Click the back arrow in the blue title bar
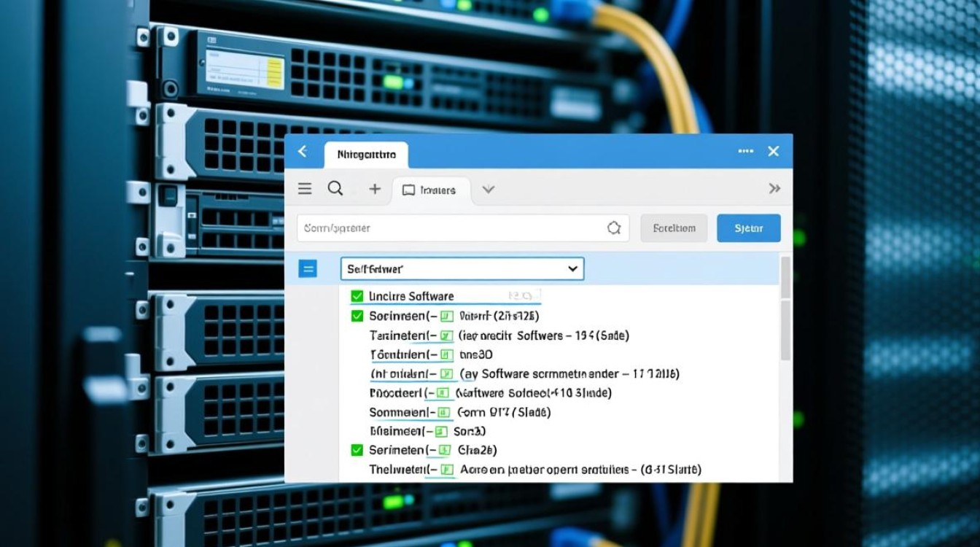 303,152
